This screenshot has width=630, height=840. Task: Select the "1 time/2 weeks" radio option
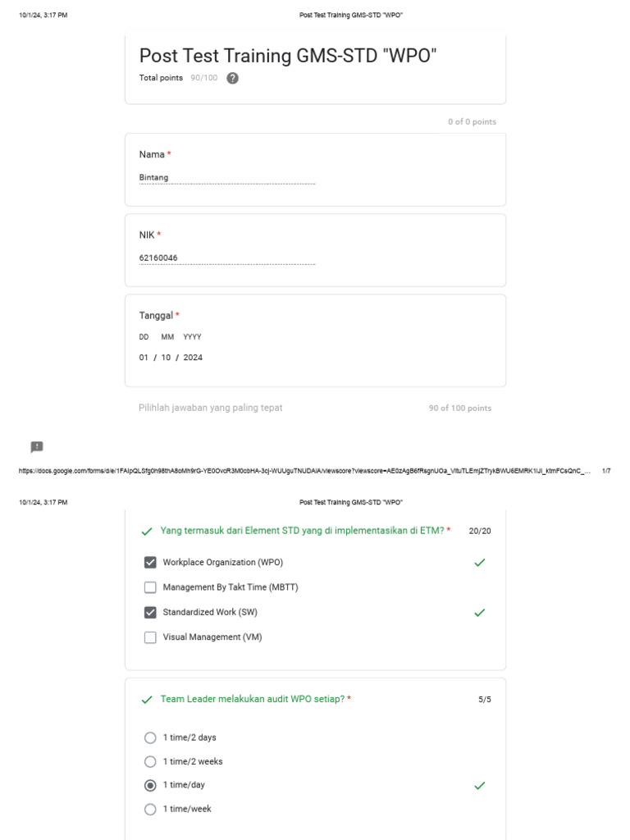coord(150,761)
